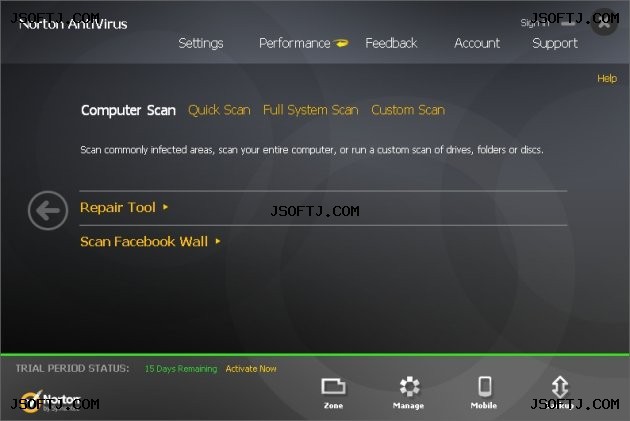Click the Sign In link
The image size is (630, 421).
(534, 23)
